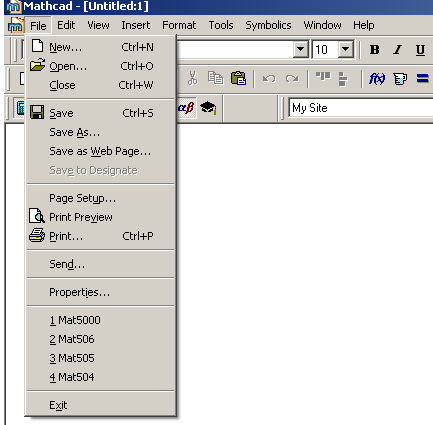Choose Send... from File menu
The height and width of the screenshot is (425, 433).
tap(100, 264)
